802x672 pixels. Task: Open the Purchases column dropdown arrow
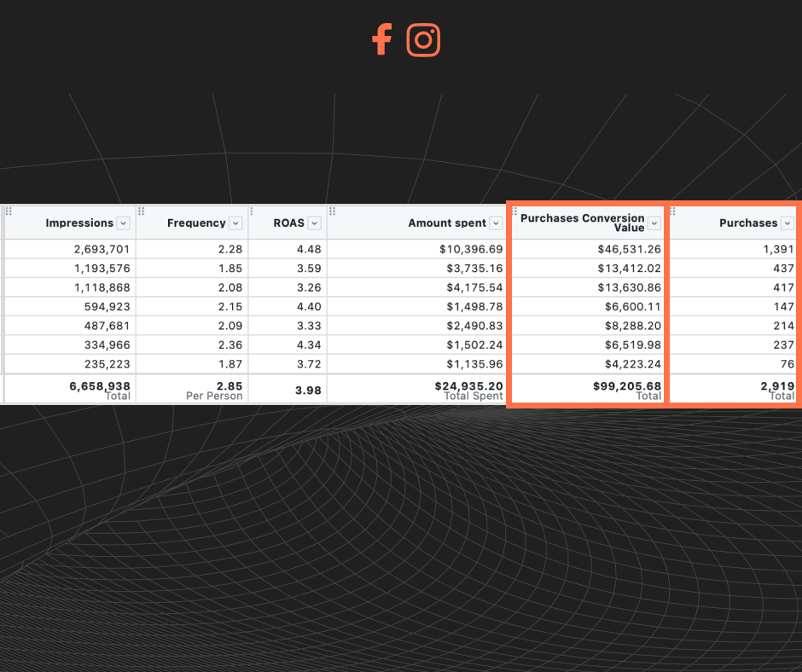point(787,223)
